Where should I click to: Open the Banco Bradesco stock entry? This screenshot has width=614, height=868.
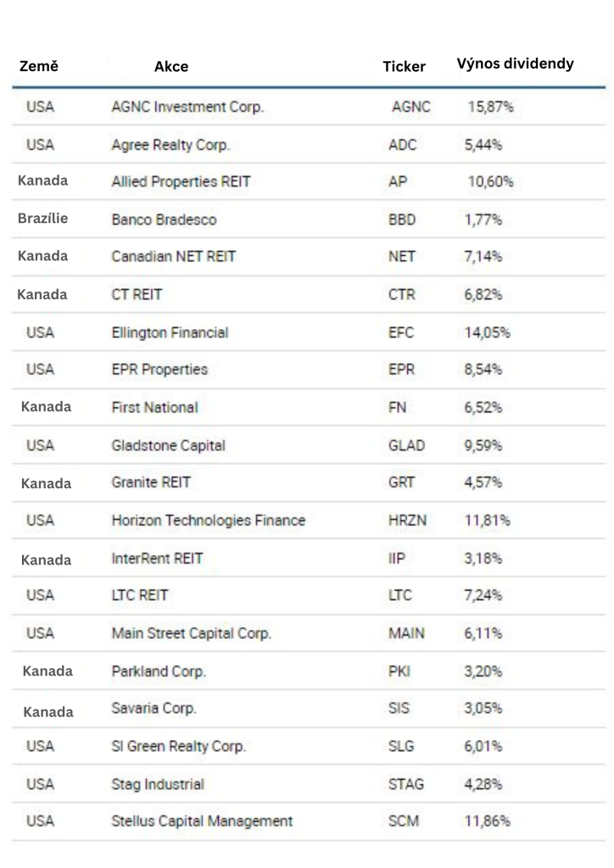click(164, 220)
